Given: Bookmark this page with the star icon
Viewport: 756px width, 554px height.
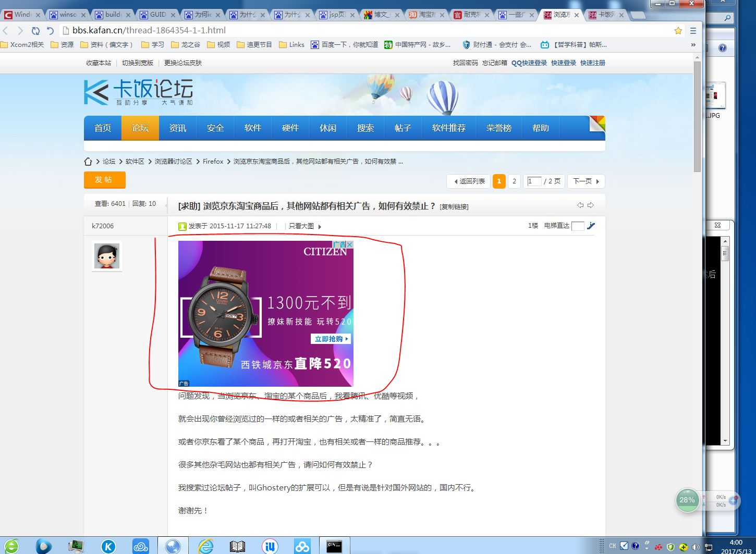Looking at the screenshot, I should [x=678, y=31].
